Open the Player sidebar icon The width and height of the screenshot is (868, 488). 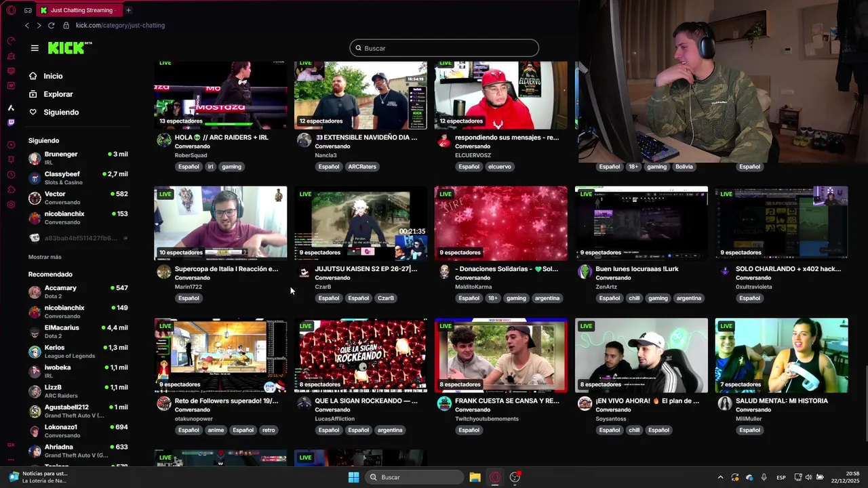click(11, 144)
